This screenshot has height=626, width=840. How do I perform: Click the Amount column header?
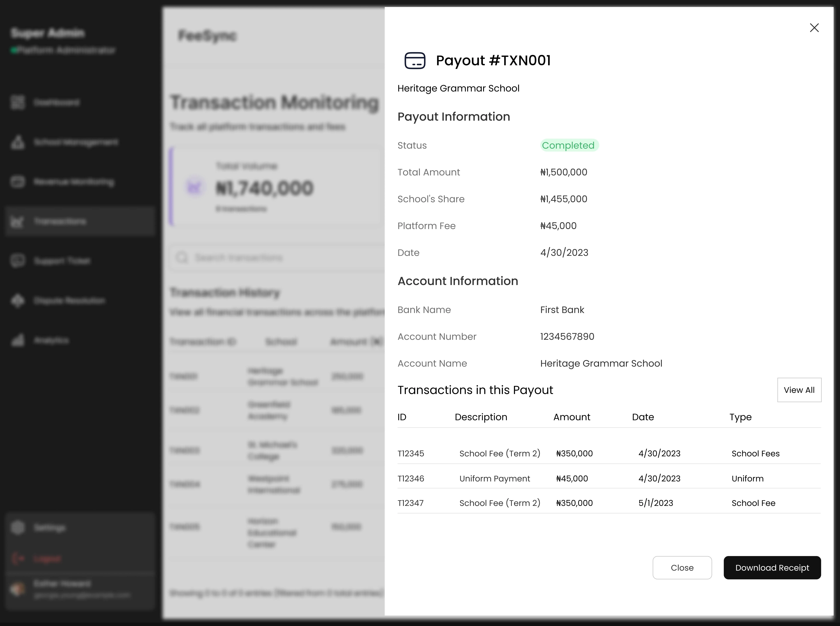pos(572,417)
